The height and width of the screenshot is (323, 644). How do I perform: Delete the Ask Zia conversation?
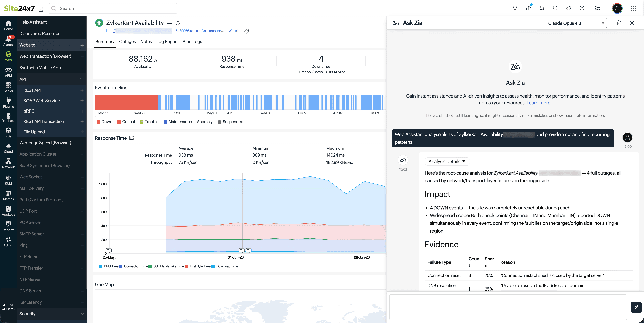click(619, 23)
